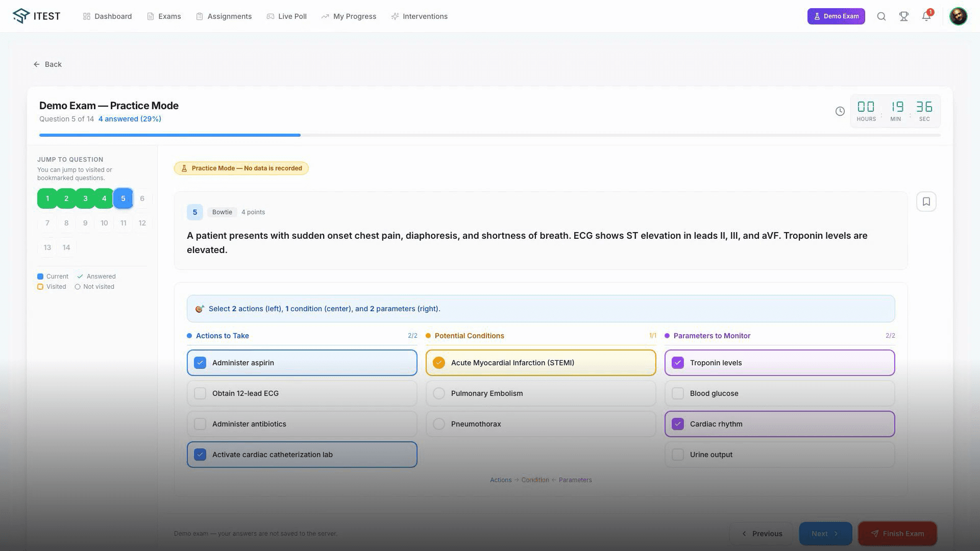Click the Dashboard grid icon
This screenshot has width=980, height=551.
tap(87, 16)
